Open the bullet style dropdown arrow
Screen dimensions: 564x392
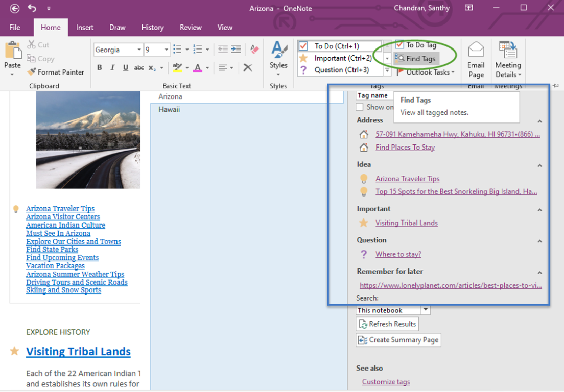tap(187, 50)
